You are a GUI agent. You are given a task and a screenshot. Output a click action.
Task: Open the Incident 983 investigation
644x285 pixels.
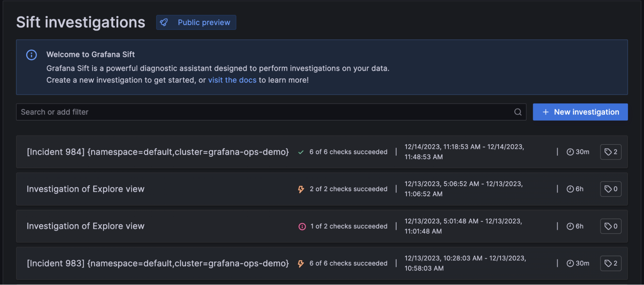(158, 263)
